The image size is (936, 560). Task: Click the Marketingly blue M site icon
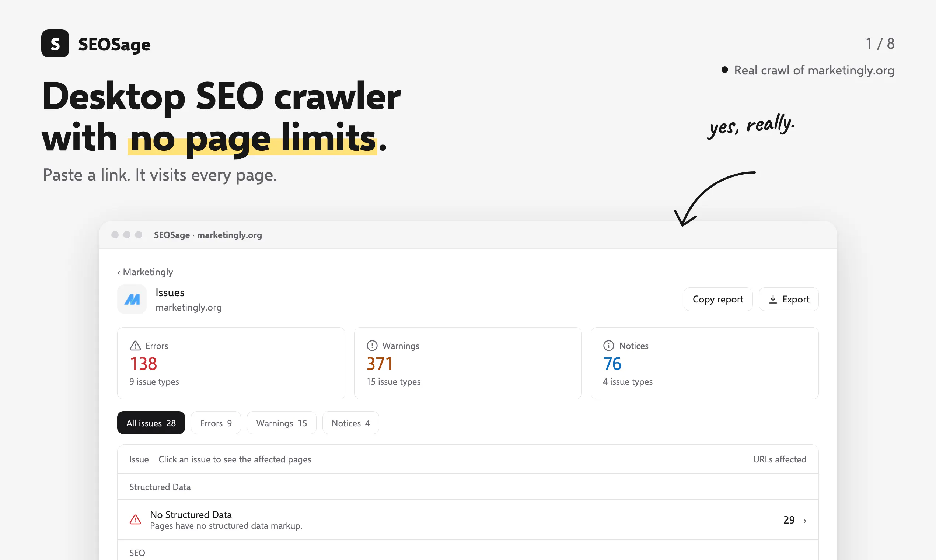coord(132,299)
